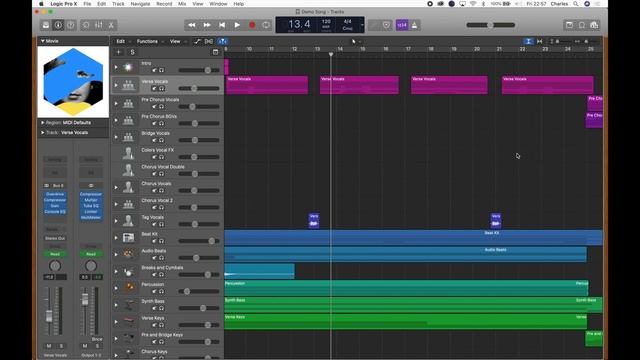The image size is (640, 360).
Task: Toggle the Cycle mode button
Action: 266,25
